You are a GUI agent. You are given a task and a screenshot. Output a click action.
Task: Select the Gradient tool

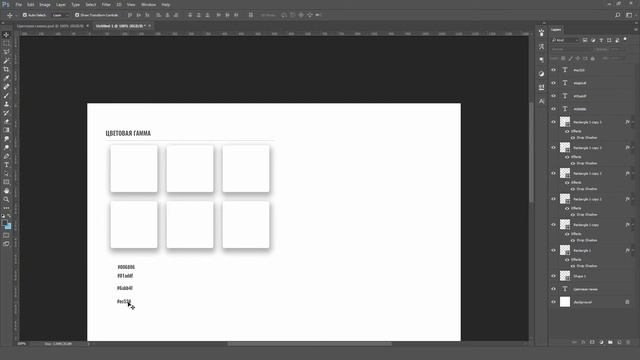point(6,130)
